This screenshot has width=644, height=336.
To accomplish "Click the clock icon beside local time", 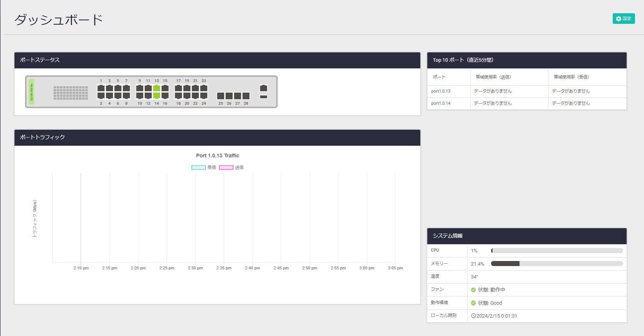I will (x=474, y=316).
